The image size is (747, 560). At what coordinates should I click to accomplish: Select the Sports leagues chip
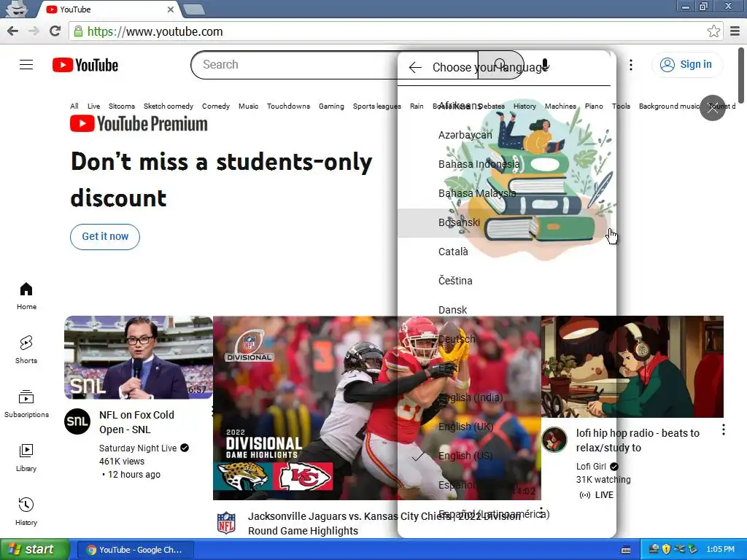376,106
